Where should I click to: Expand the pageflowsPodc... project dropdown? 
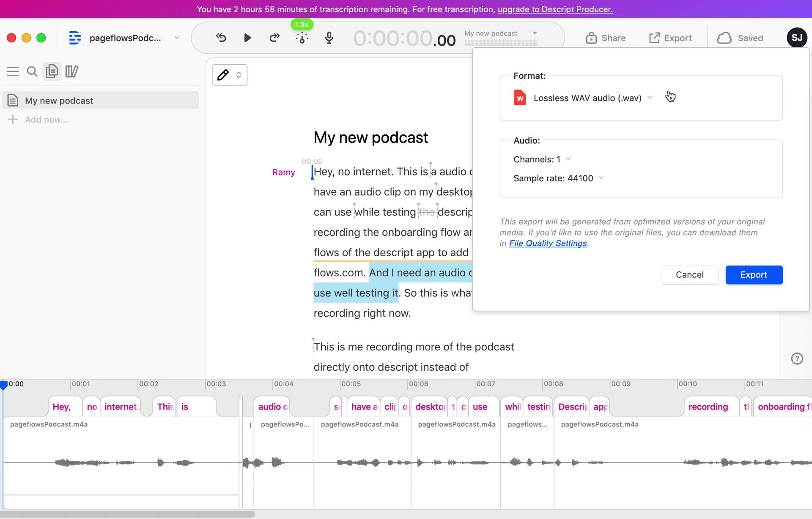pyautogui.click(x=177, y=38)
